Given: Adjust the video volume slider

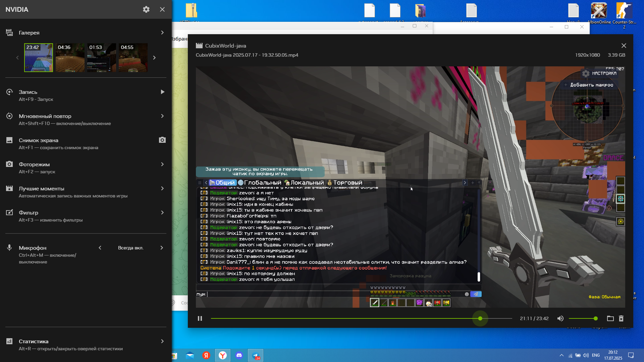Looking at the screenshot, I should (x=583, y=318).
